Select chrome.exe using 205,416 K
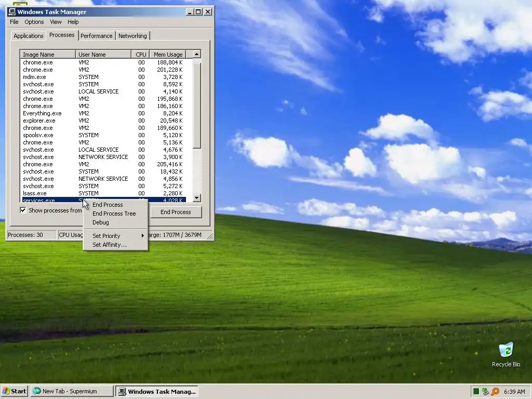The height and width of the screenshot is (399, 532). 103,164
